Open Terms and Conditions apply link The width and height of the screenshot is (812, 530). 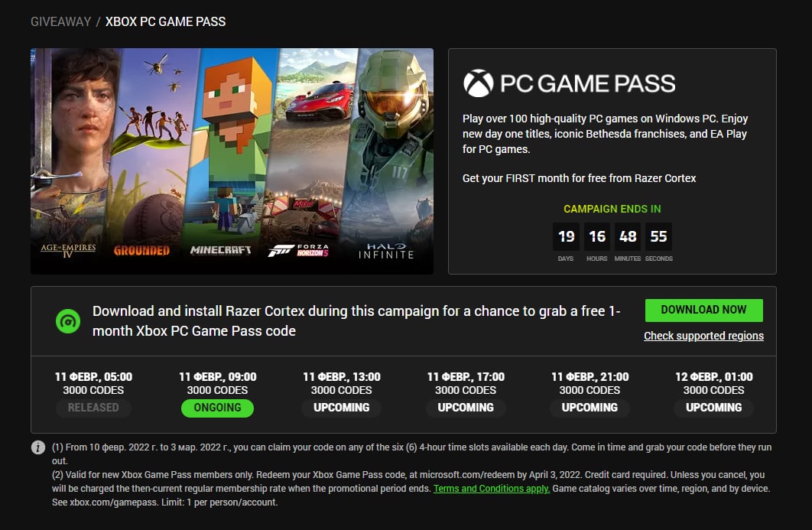point(492,489)
